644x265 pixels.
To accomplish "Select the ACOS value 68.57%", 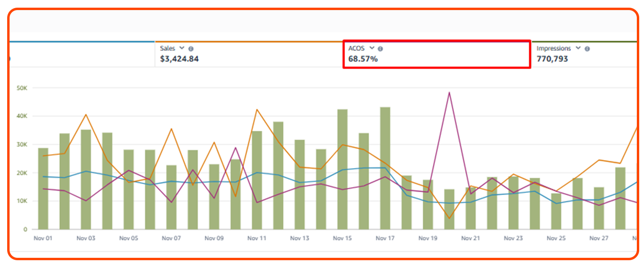I will [363, 59].
